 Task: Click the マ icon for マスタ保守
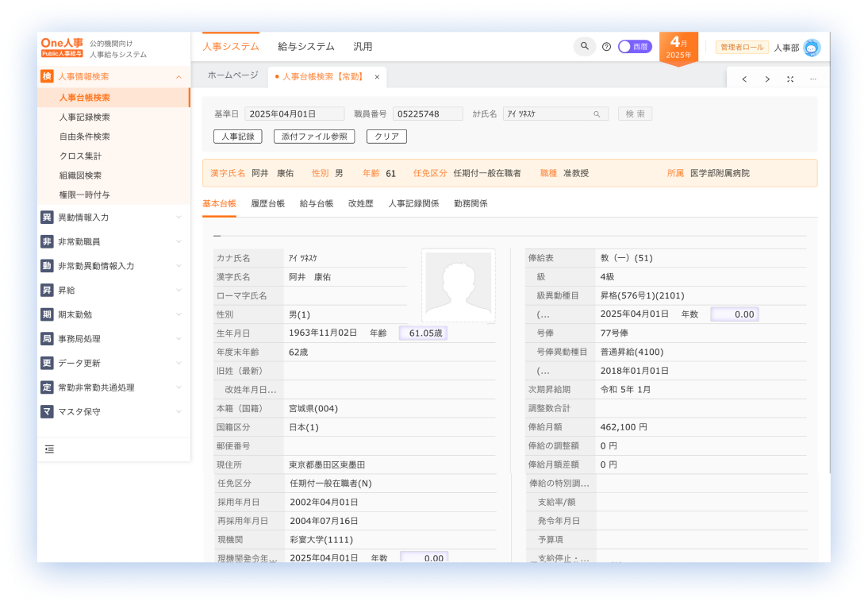coord(47,411)
